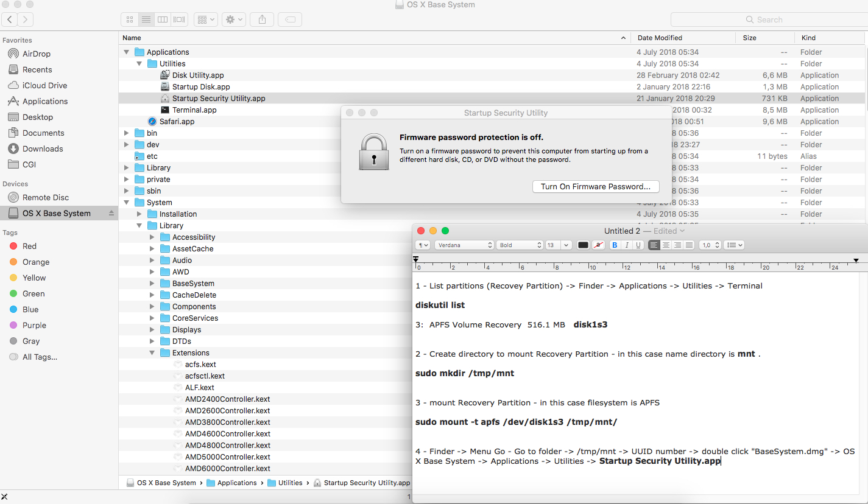The width and height of the screenshot is (868, 504).
Task: Open Finder arrange-by grouping dropdown
Action: click(x=206, y=19)
